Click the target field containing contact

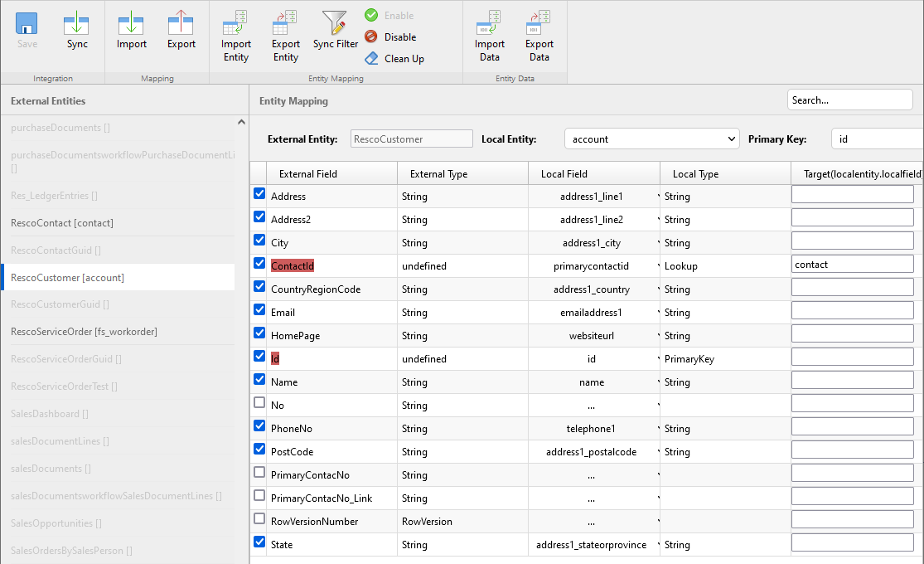pyautogui.click(x=852, y=265)
